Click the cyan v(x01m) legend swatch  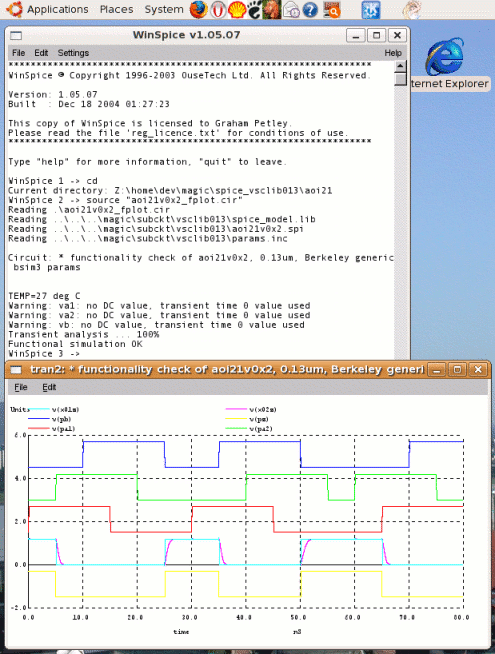click(39, 410)
